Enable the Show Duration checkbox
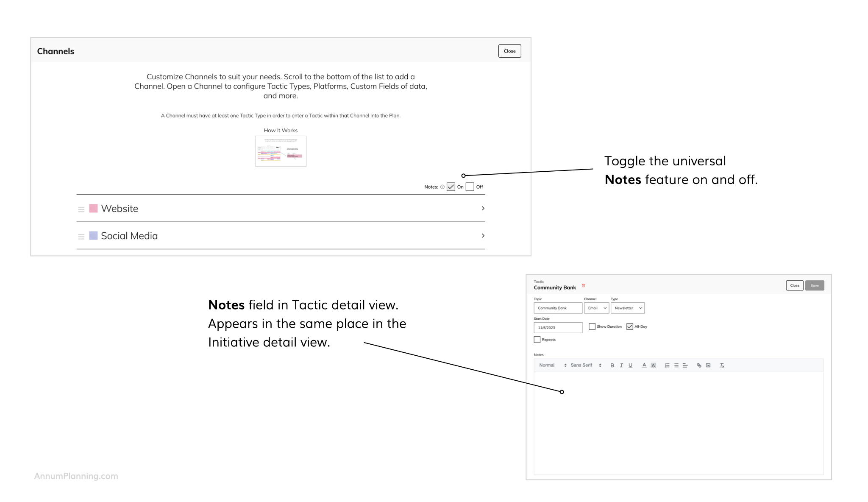 click(592, 326)
